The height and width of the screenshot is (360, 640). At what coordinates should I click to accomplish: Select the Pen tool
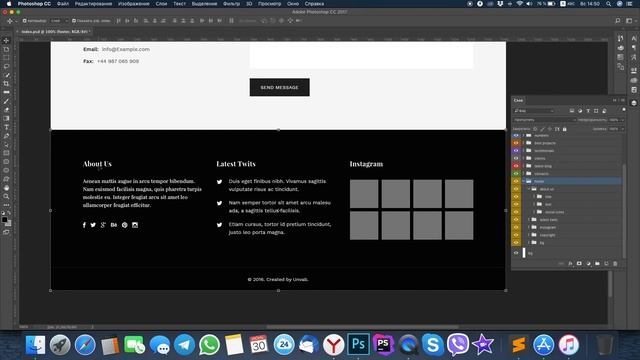[6, 136]
